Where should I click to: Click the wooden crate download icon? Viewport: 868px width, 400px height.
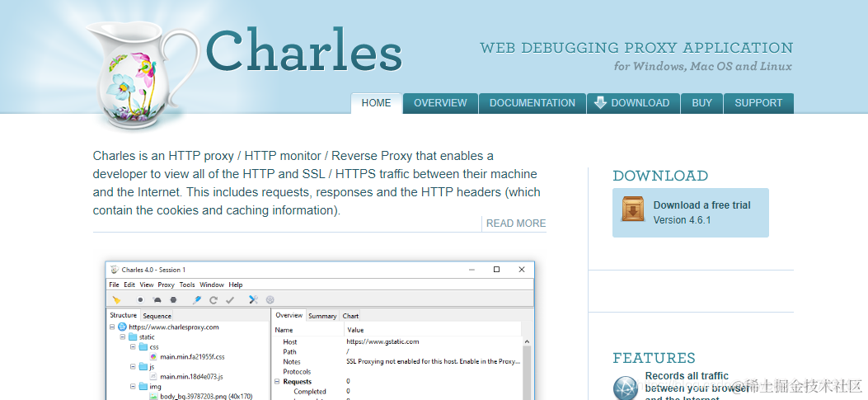(633, 209)
